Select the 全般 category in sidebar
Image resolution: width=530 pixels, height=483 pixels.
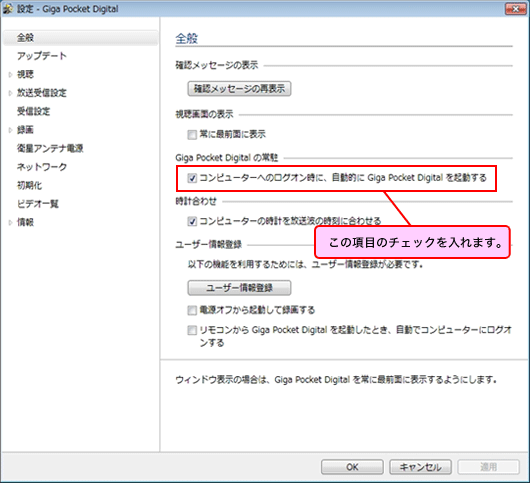point(80,38)
